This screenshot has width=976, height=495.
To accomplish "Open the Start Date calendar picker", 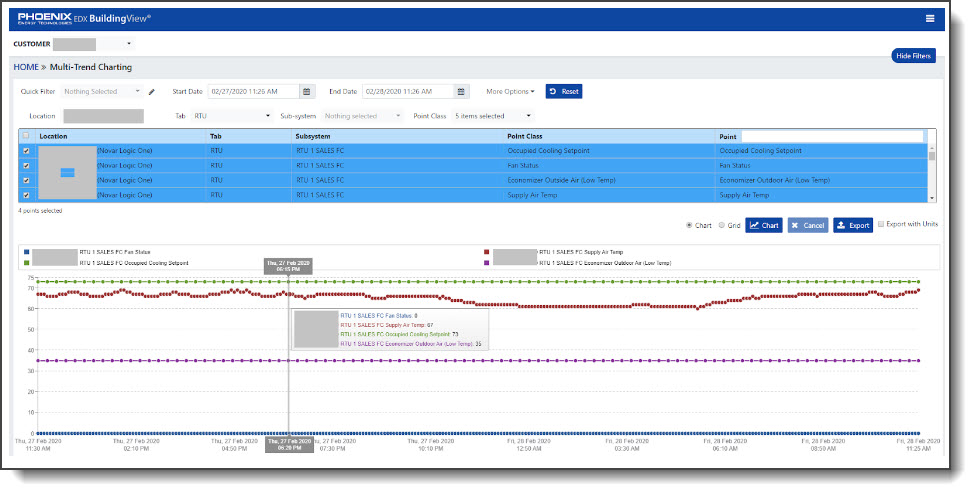I will (307, 92).
